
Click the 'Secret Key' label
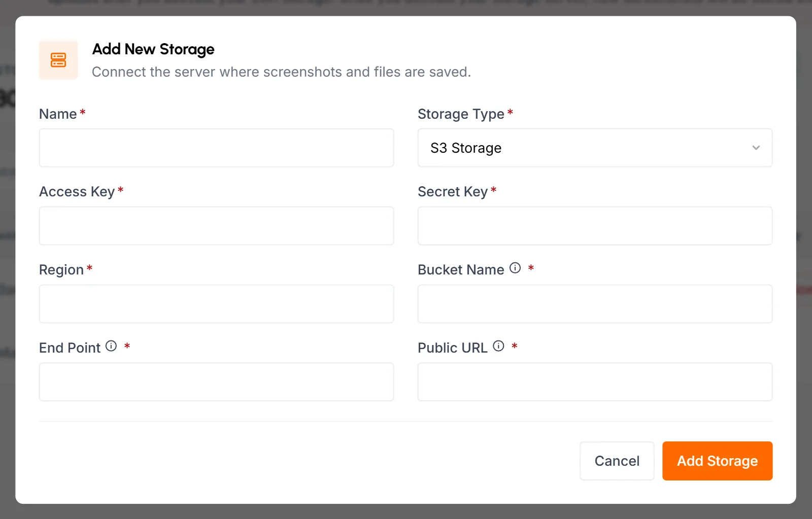point(453,192)
